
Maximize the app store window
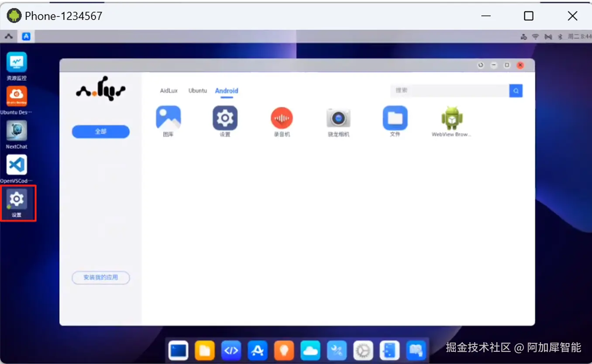point(507,65)
